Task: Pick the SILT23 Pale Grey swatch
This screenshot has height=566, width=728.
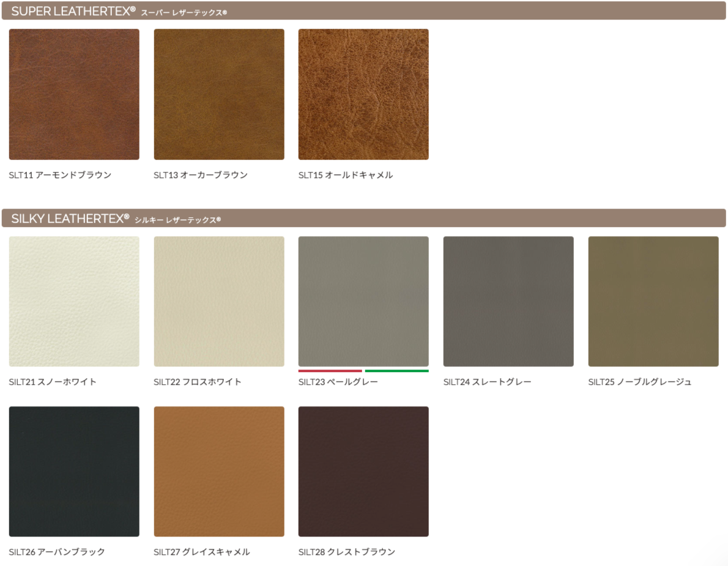Action: pos(363,301)
